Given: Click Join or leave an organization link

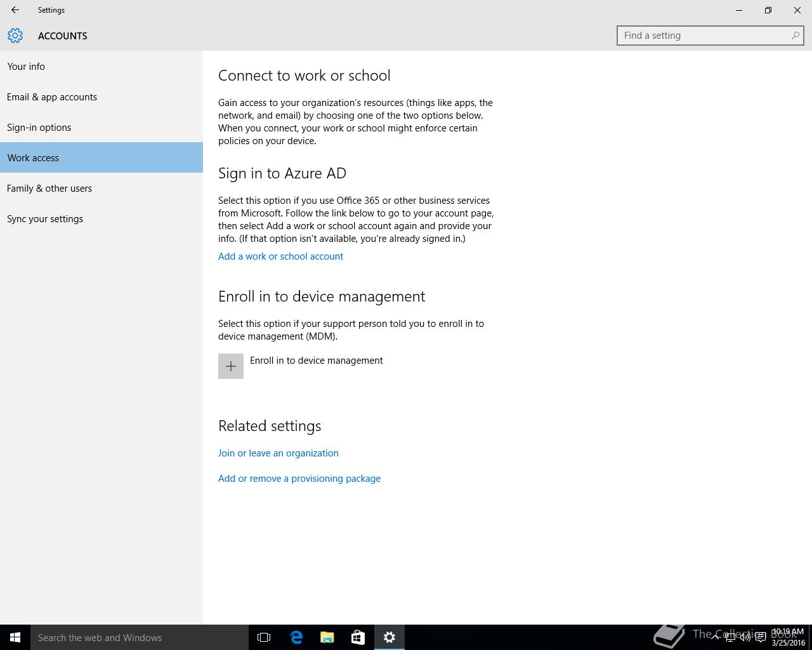Looking at the screenshot, I should tap(278, 453).
